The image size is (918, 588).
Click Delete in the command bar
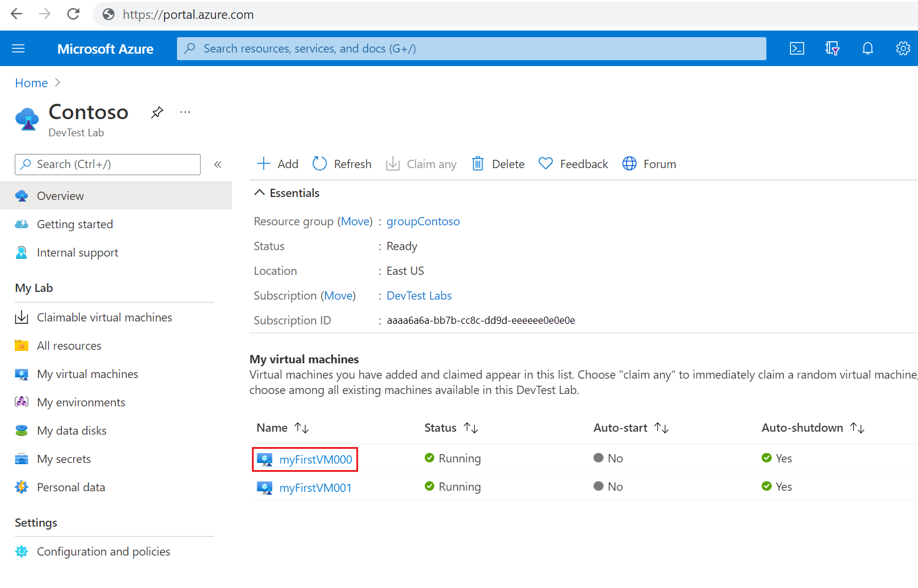[499, 164]
